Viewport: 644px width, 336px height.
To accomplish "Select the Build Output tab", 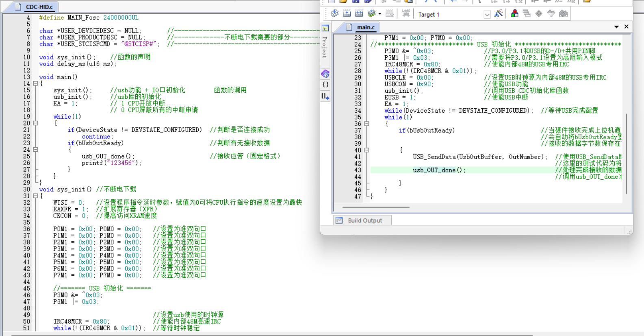I will coord(364,220).
